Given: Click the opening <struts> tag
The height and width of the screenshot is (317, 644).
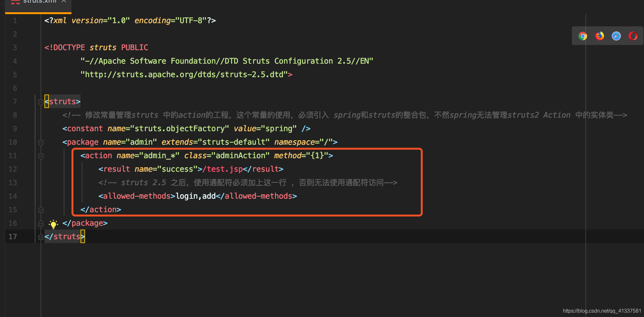Looking at the screenshot, I should click(x=62, y=102).
